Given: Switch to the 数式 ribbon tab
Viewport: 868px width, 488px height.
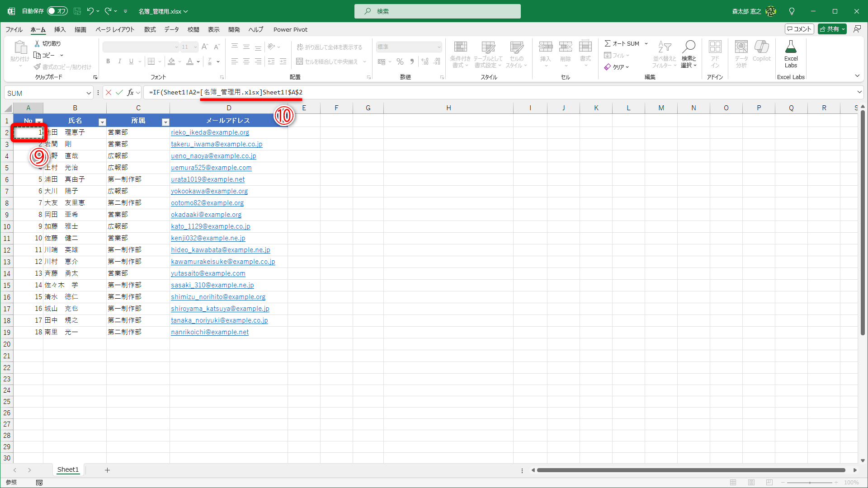Looking at the screenshot, I should (x=150, y=29).
